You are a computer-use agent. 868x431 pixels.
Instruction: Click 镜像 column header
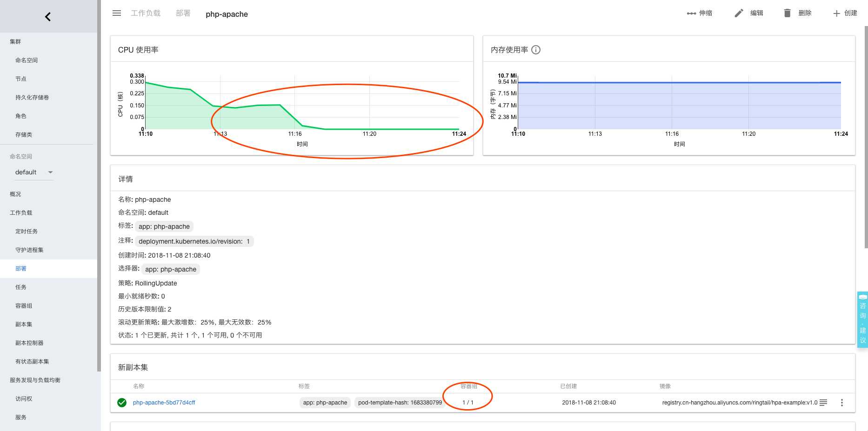coord(665,386)
